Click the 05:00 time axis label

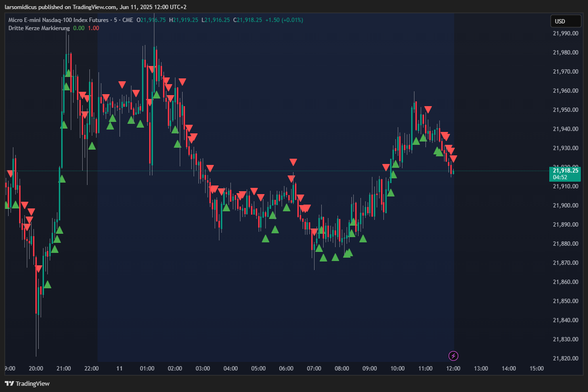(258, 369)
